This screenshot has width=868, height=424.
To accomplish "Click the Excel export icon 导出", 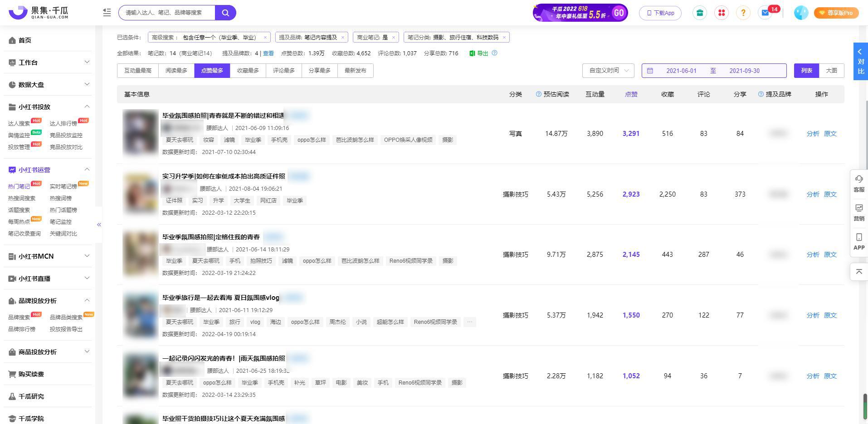I will tap(479, 53).
